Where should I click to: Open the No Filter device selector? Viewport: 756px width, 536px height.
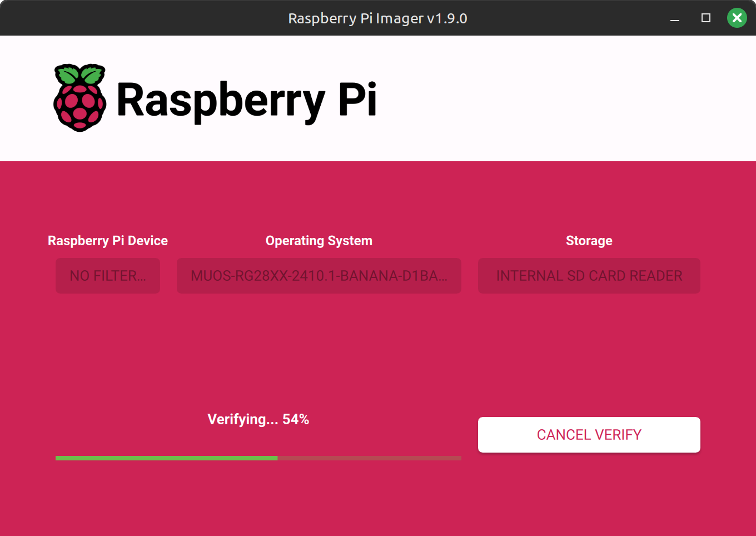coord(108,276)
